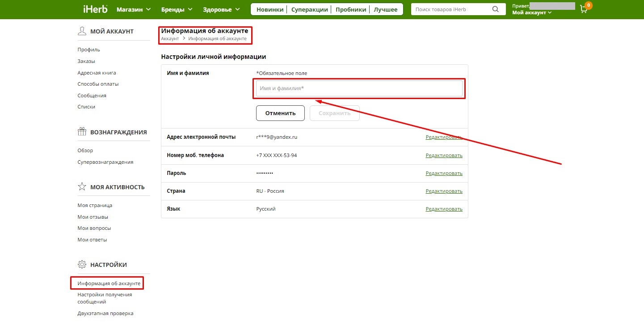Open Мои отзывы link
This screenshot has width=644, height=324.
[x=93, y=217]
